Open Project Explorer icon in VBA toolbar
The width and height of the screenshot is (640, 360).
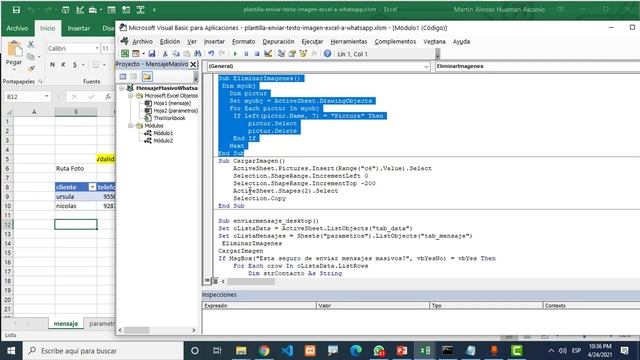click(281, 53)
